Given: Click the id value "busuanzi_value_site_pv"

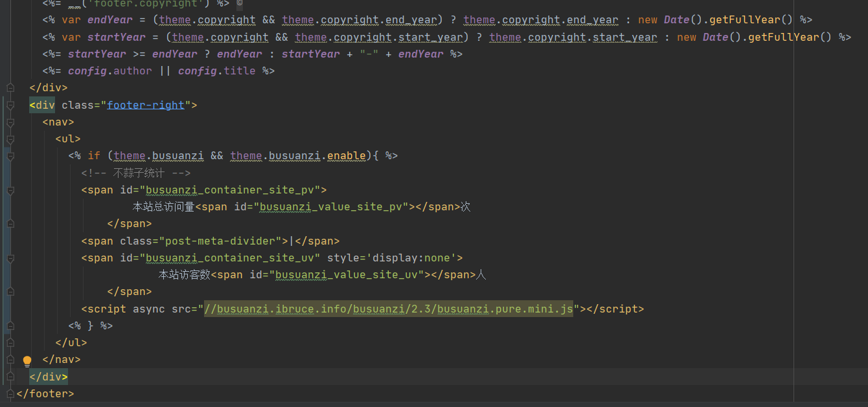Looking at the screenshot, I should pos(334,207).
